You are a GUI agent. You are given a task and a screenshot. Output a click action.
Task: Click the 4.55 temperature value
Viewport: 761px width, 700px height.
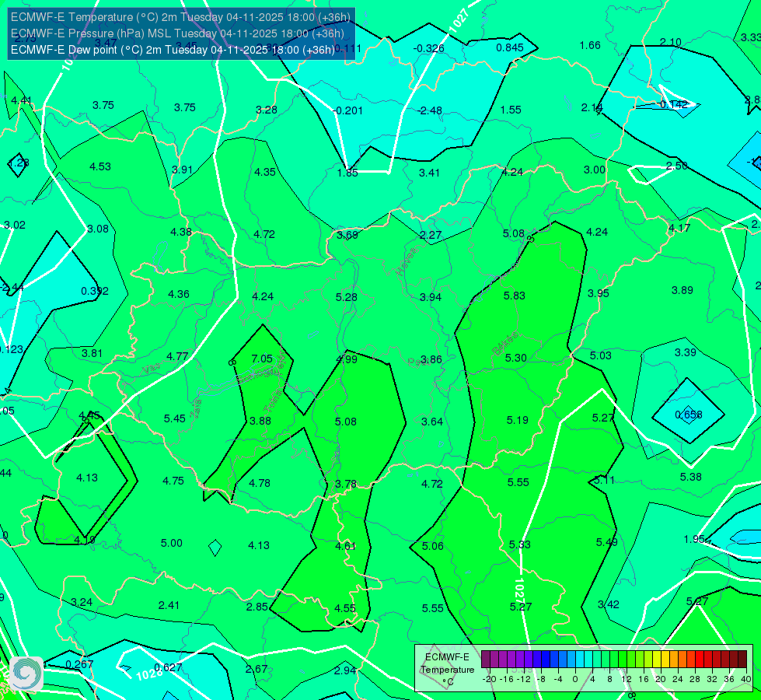pyautogui.click(x=345, y=608)
